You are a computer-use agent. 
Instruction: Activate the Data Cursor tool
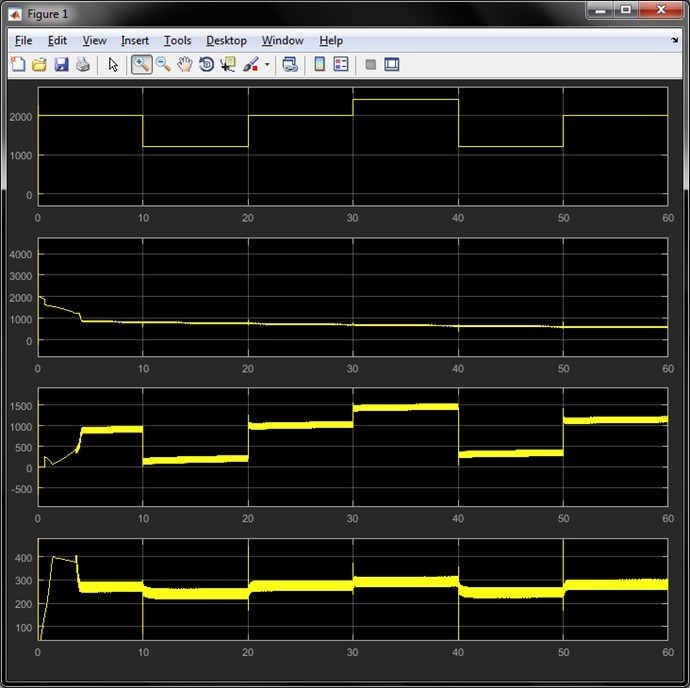(x=228, y=64)
